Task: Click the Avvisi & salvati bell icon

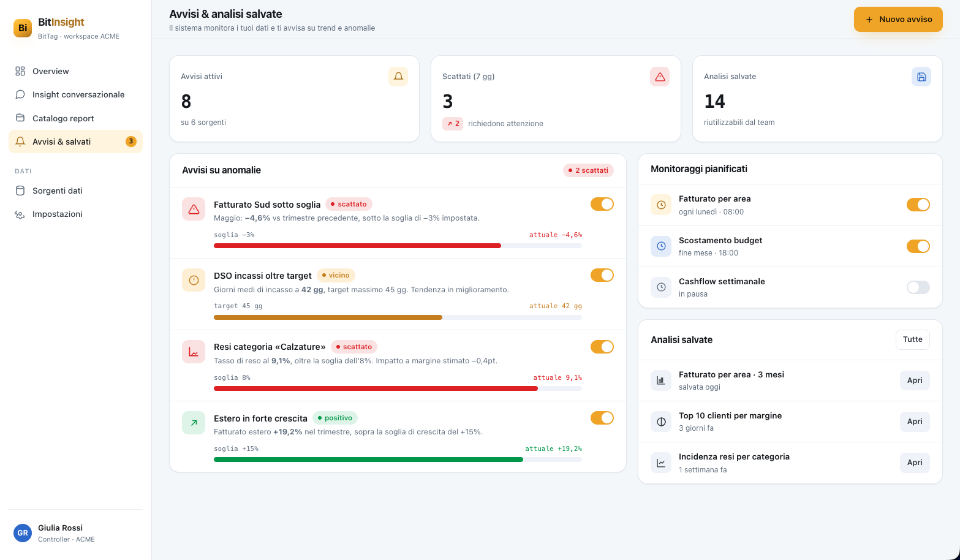Action: pyautogui.click(x=20, y=142)
